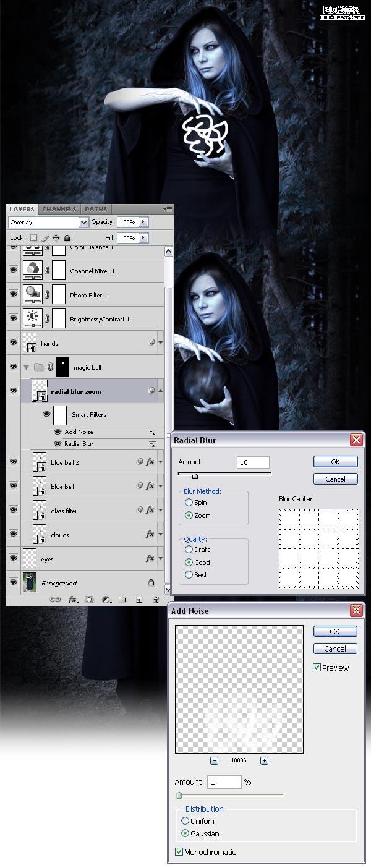Click add layer style fx button at bottom
Viewport: 371px width, 868px height.
pyautogui.click(x=73, y=599)
